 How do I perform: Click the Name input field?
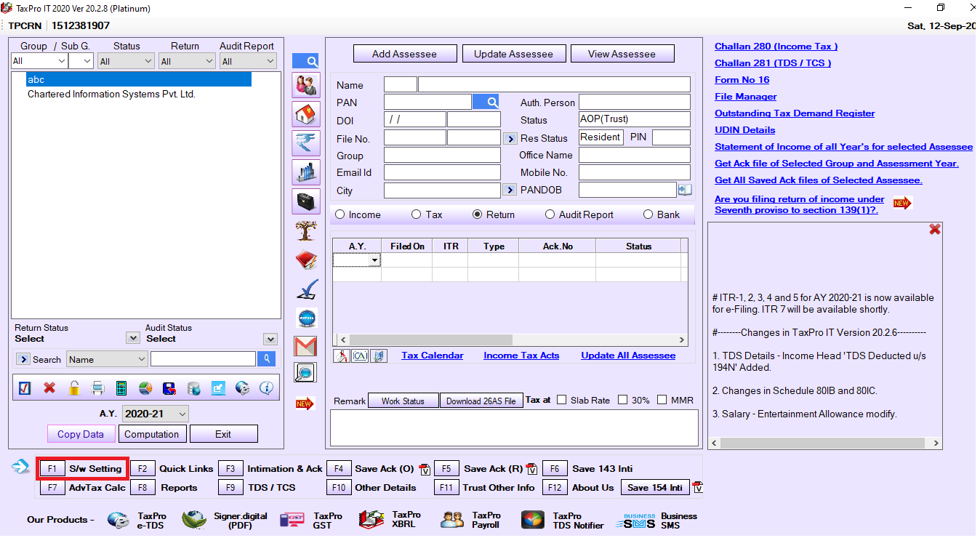tap(554, 85)
